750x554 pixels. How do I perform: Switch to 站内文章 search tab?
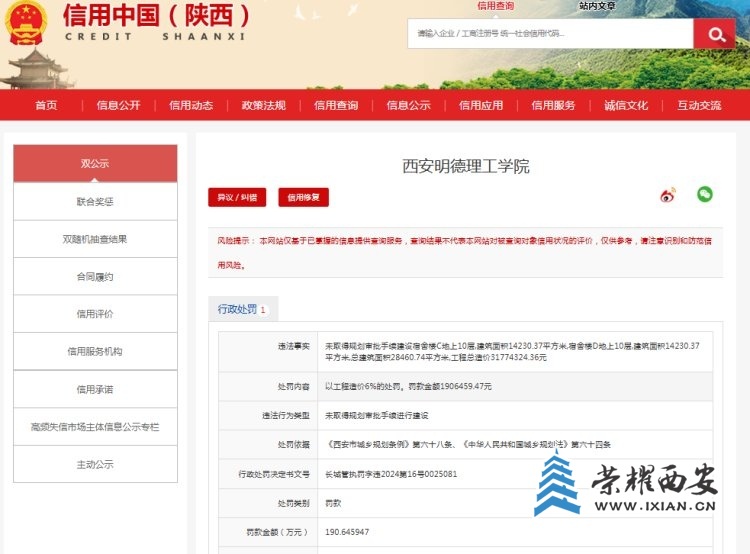tap(597, 6)
